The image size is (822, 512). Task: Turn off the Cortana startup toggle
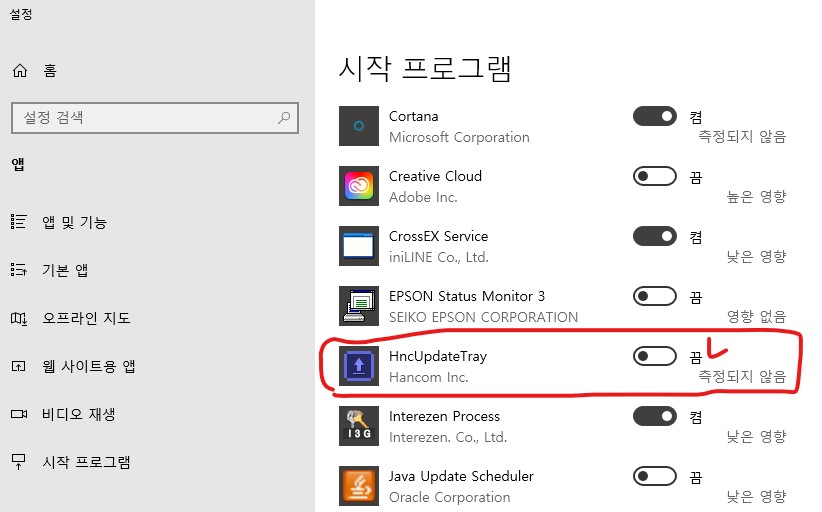click(x=655, y=116)
